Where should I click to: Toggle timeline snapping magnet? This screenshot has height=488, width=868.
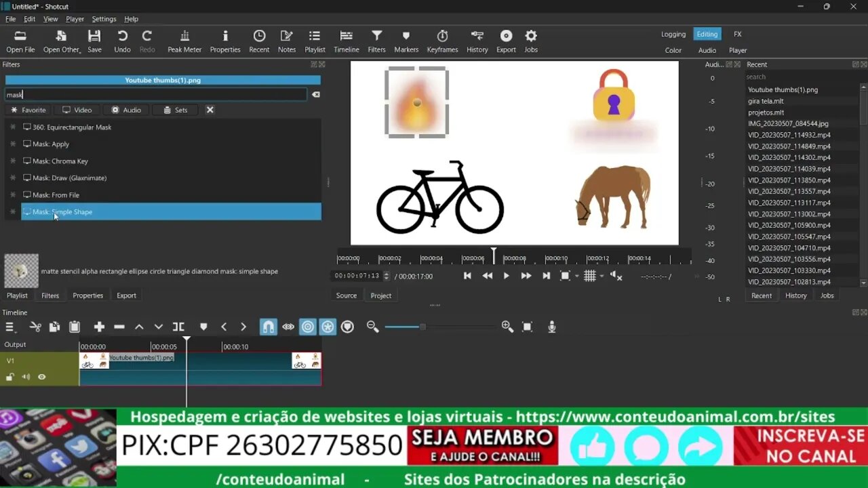[x=269, y=327]
